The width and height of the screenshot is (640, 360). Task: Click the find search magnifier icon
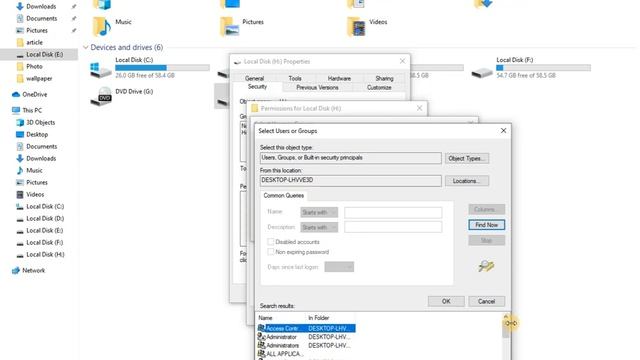tap(486, 266)
